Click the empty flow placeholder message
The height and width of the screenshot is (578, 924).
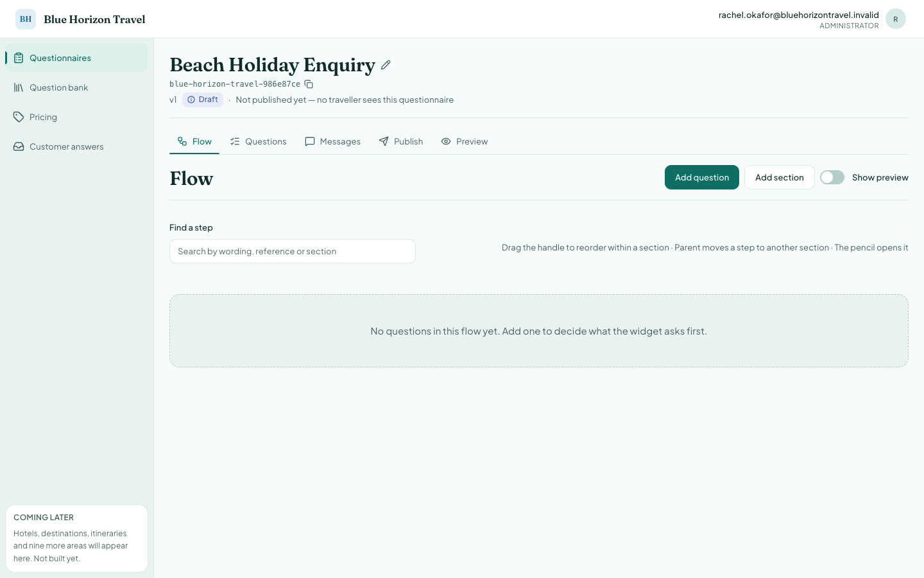coord(539,331)
